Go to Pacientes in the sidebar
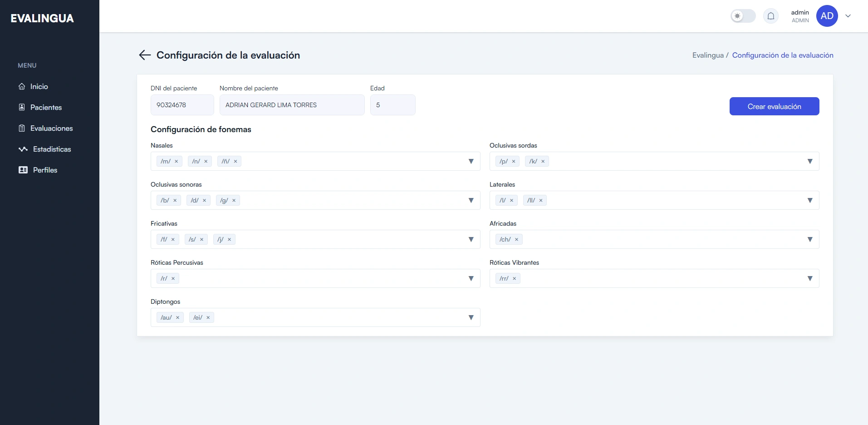868x425 pixels. [46, 108]
